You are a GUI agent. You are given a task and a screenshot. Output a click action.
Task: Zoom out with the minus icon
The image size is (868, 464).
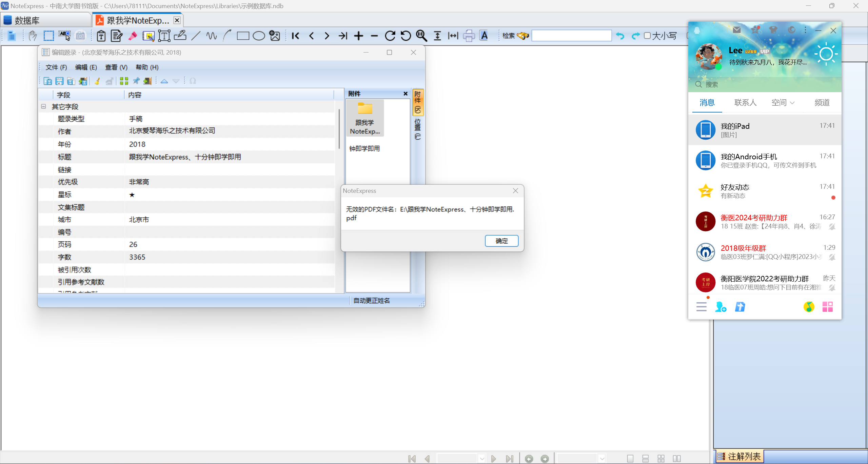coord(374,36)
